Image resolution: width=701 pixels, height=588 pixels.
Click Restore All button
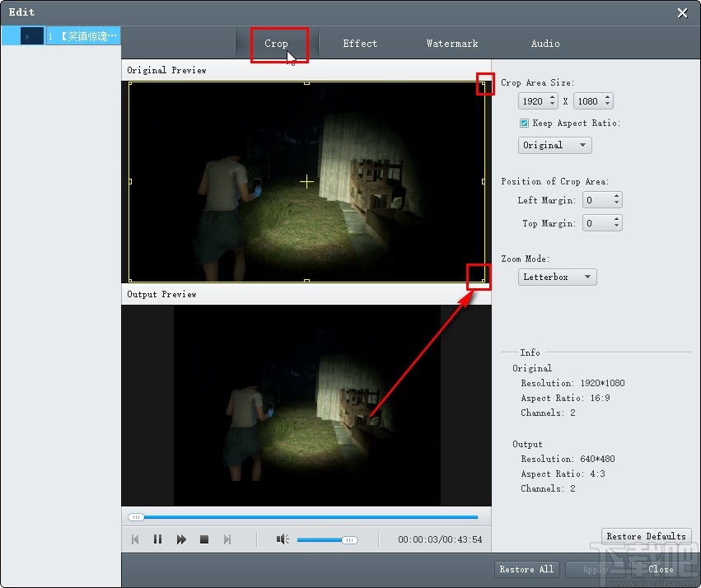coord(526,569)
